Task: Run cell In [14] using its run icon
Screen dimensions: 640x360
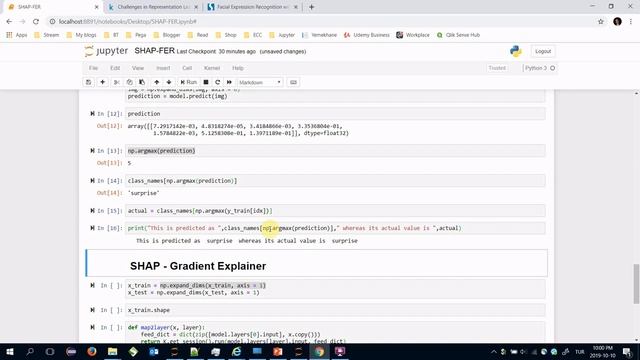Action: [x=92, y=181]
